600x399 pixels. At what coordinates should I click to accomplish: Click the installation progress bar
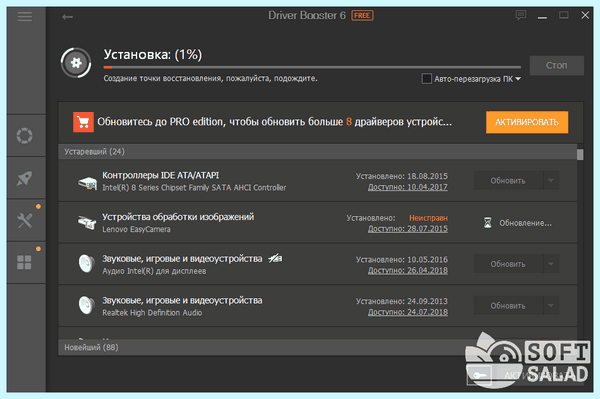[x=312, y=67]
